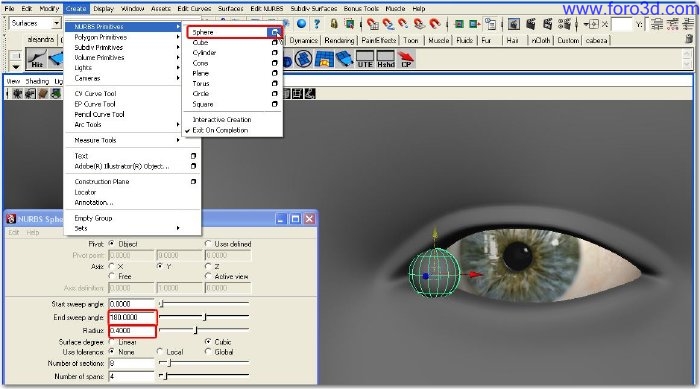
Task: Click the His shelf button
Action: pyautogui.click(x=37, y=59)
